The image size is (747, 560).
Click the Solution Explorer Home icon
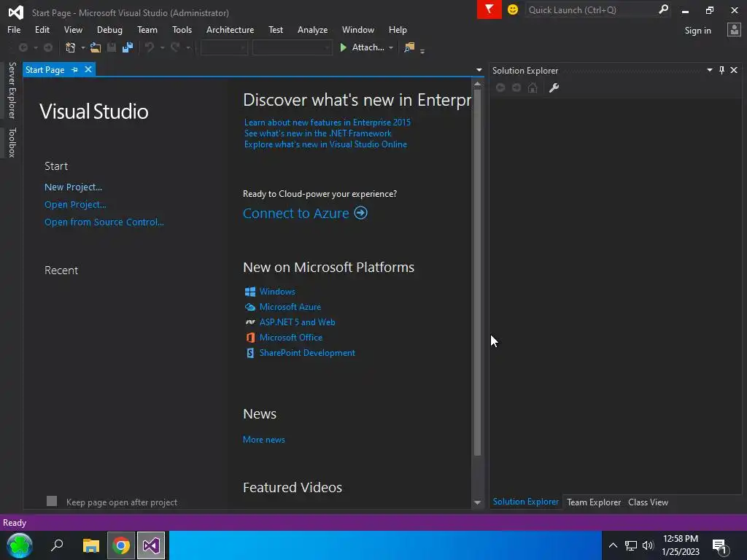pos(533,87)
